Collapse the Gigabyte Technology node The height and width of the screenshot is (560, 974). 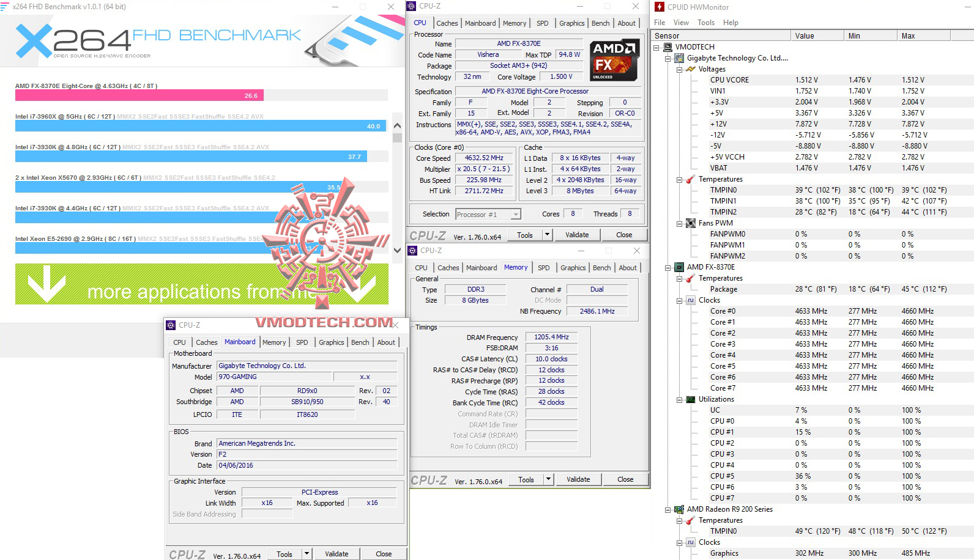668,59
